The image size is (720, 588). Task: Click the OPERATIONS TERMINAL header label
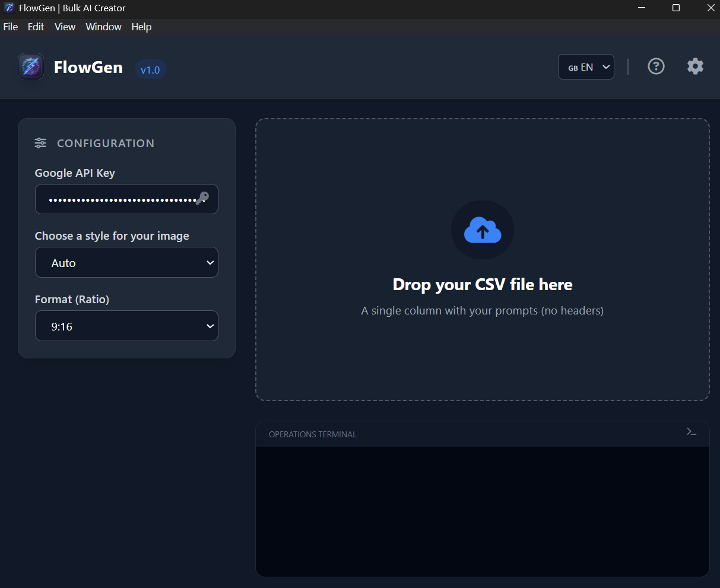tap(313, 434)
